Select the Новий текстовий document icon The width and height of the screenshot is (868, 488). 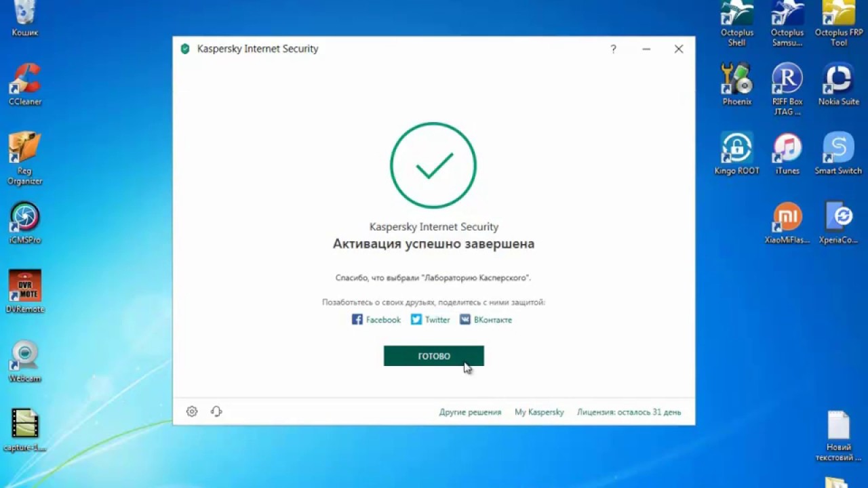pyautogui.click(x=839, y=436)
